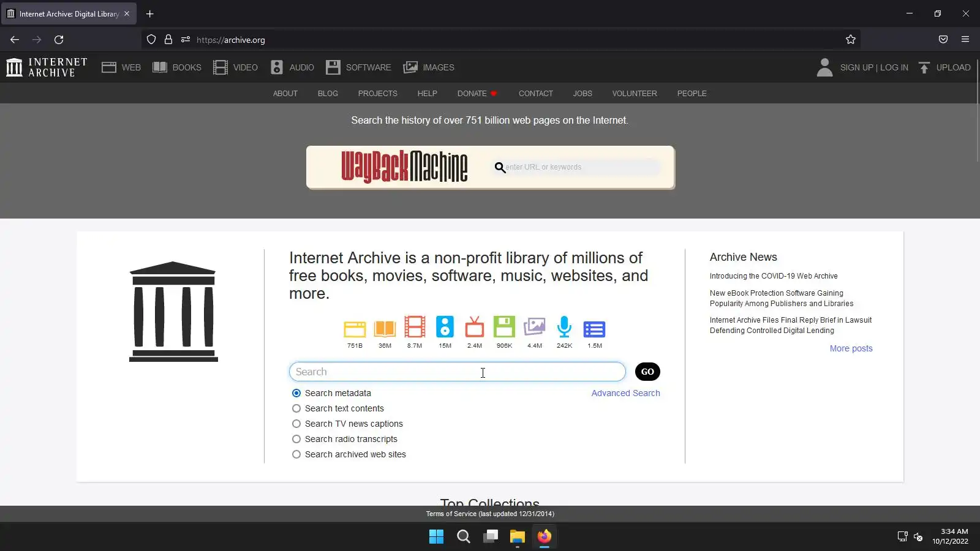
Task: Open the About menu item
Action: coord(285,94)
